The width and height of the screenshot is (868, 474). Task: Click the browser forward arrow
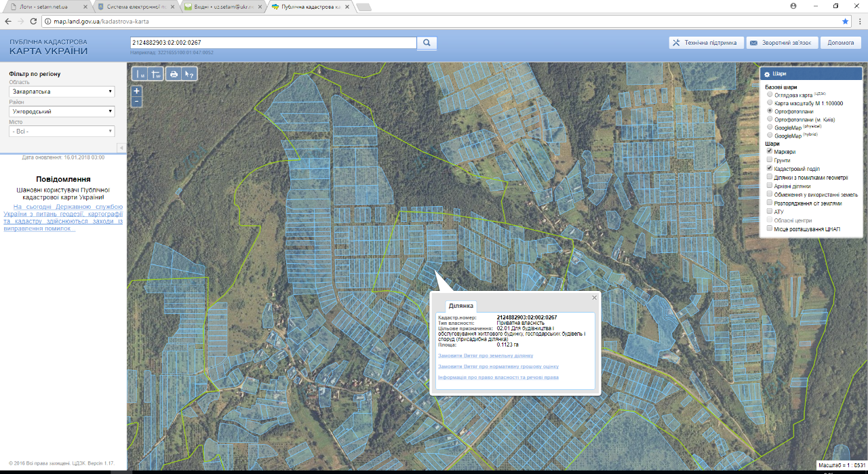coord(22,22)
